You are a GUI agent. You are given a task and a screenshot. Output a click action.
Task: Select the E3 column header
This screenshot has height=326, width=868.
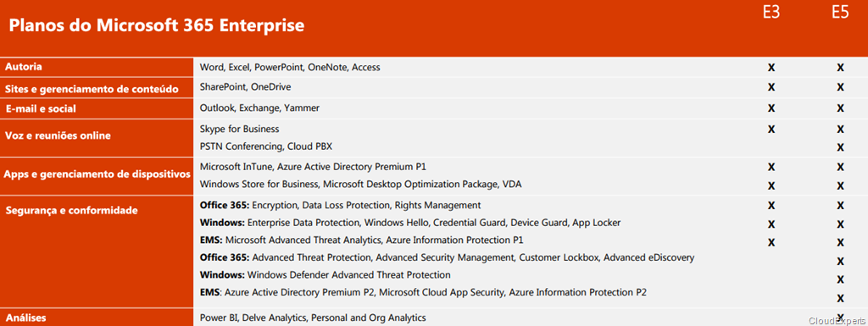tap(771, 12)
